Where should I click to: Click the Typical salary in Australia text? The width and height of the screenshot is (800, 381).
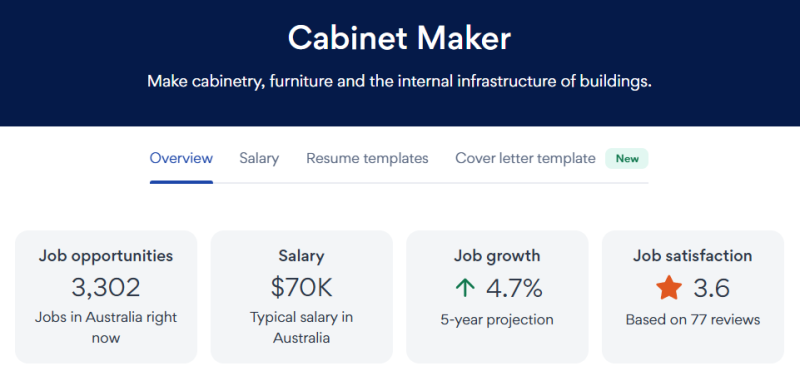[302, 327]
